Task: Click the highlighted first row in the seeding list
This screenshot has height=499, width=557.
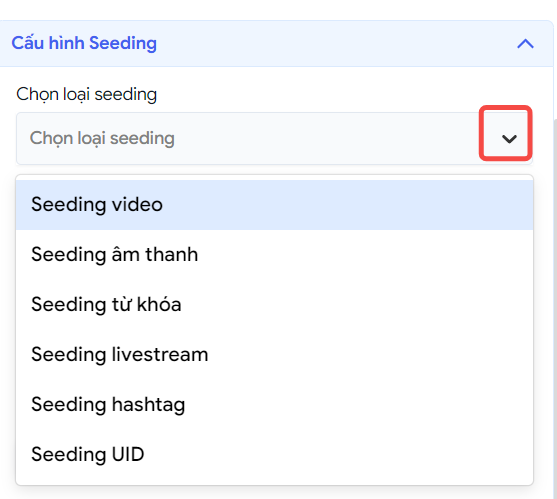Action: (x=274, y=205)
